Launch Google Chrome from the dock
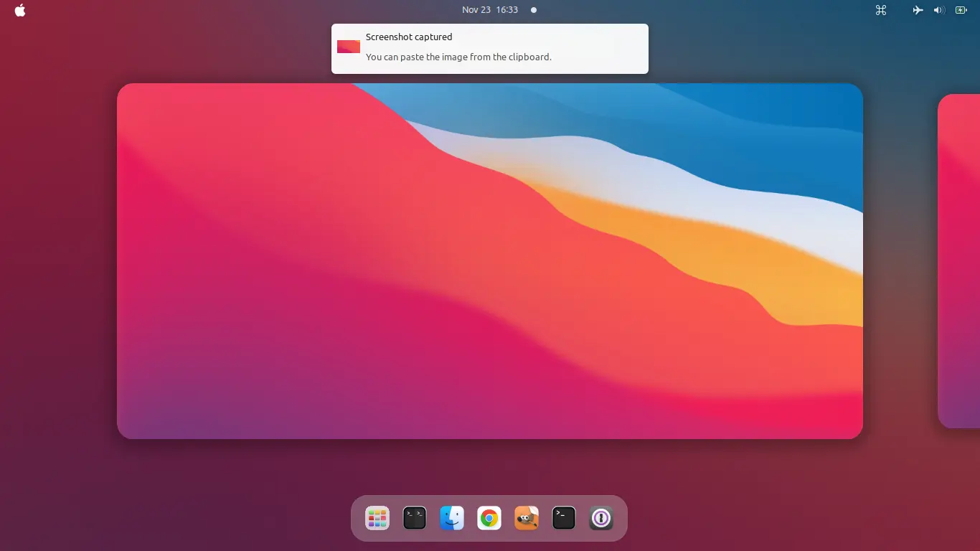The image size is (980, 551). pyautogui.click(x=489, y=518)
